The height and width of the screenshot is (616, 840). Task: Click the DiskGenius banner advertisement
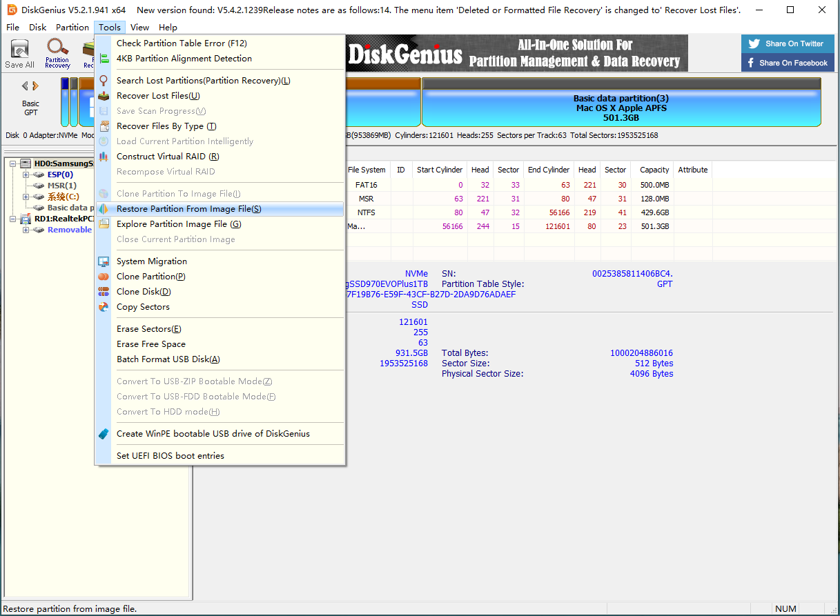click(x=517, y=53)
